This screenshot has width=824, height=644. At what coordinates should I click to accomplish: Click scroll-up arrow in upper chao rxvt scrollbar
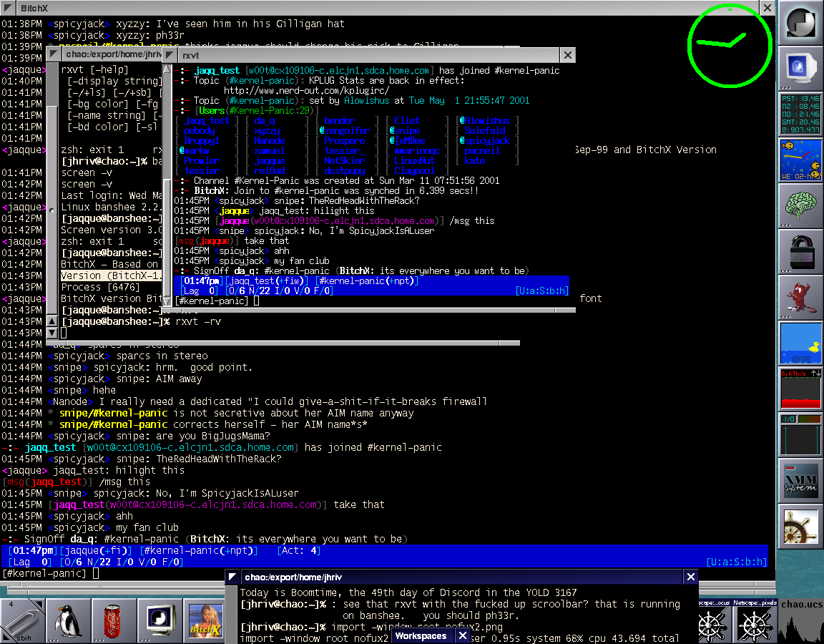click(x=52, y=321)
